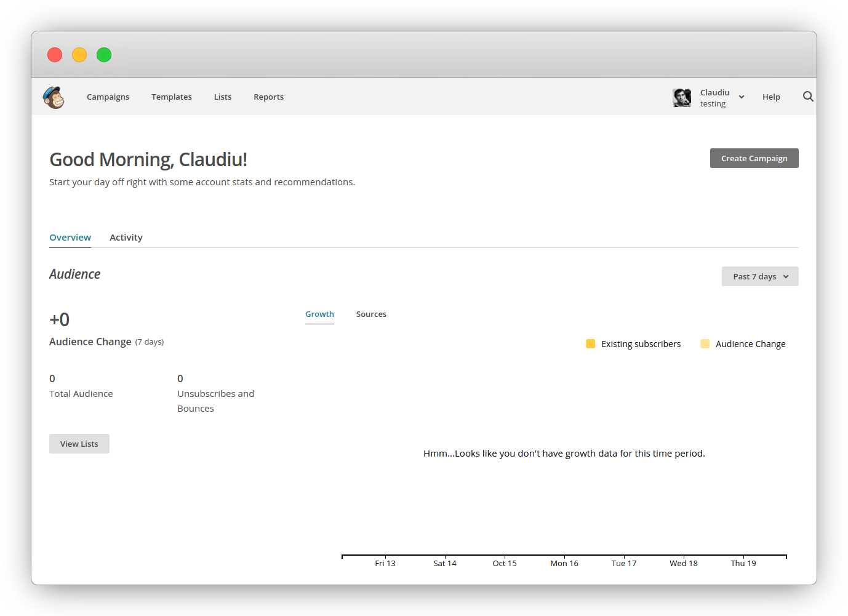Click Claudiu's profile avatar picture
This screenshot has height=616, width=848.
point(682,97)
